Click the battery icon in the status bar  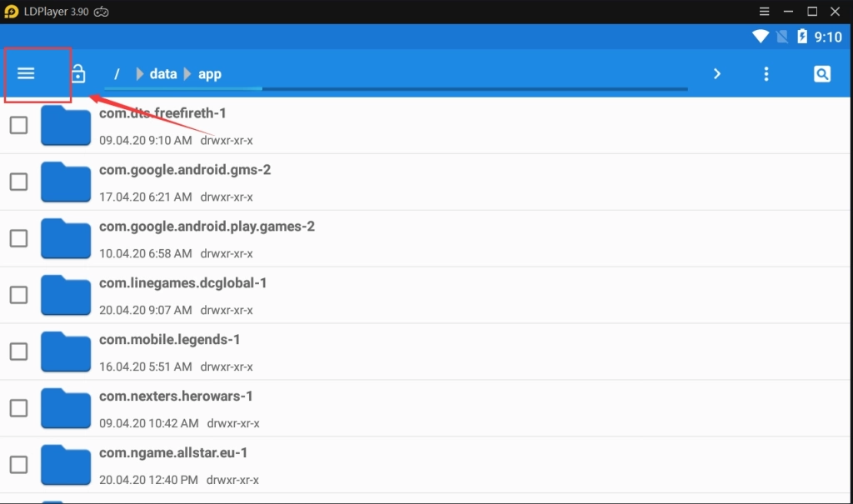[x=801, y=37]
